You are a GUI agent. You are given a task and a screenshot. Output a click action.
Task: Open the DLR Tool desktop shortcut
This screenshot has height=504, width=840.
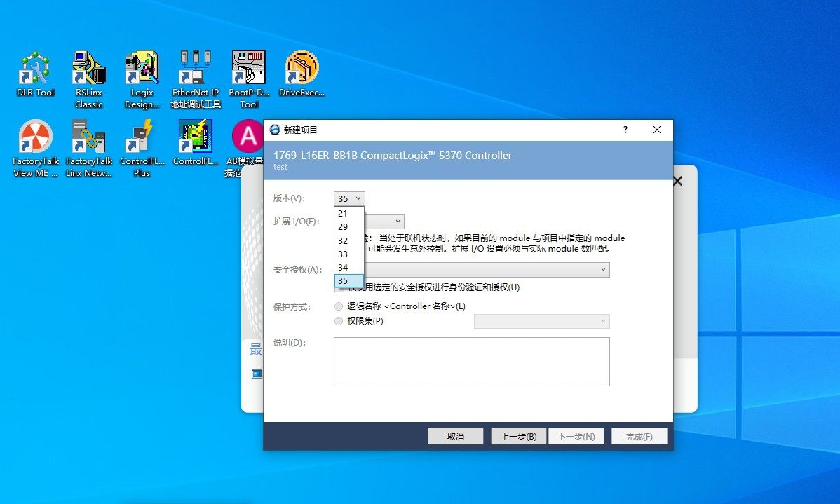click(35, 74)
